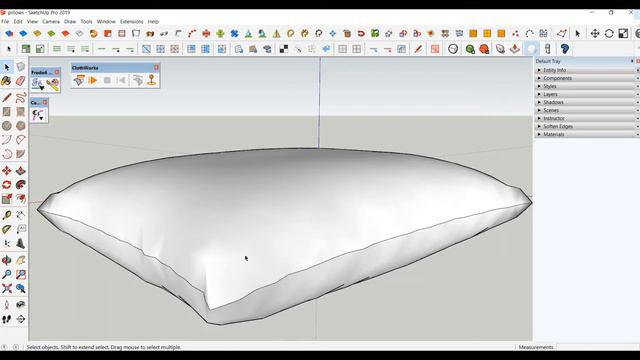Select the ClothWorks pin tool
The image size is (640, 360).
point(151,80)
